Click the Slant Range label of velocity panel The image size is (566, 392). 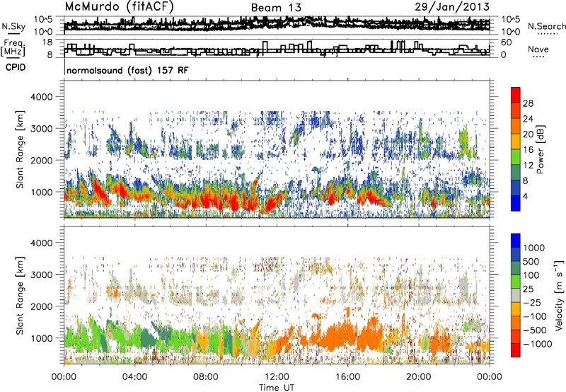[21, 295]
